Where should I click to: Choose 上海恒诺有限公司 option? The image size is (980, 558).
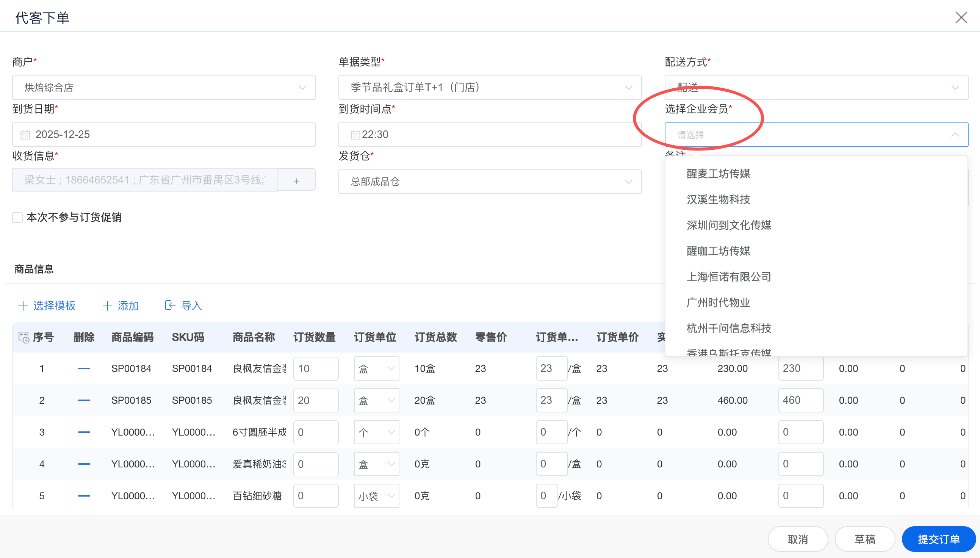tap(728, 277)
